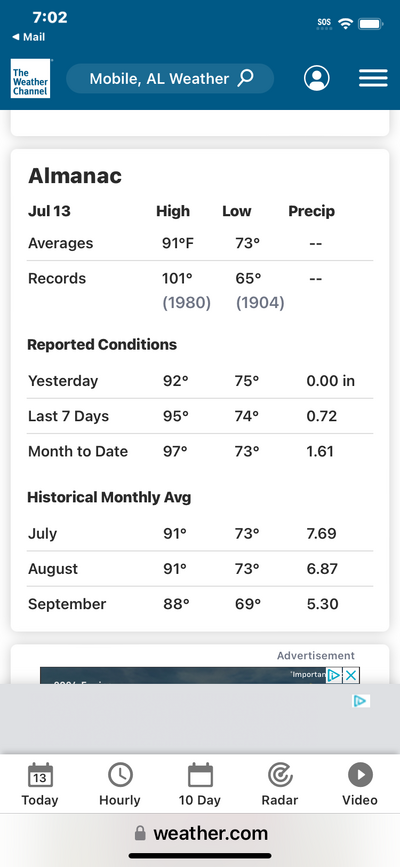
Task: Tap The Weather Channel logo
Action: point(30,79)
